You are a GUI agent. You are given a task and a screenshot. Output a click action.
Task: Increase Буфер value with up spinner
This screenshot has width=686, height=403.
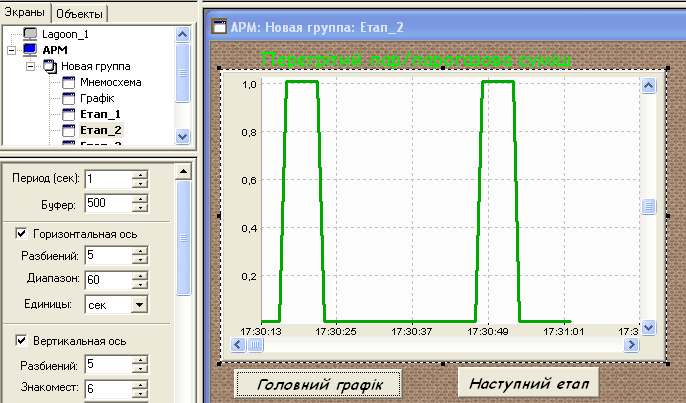140,199
